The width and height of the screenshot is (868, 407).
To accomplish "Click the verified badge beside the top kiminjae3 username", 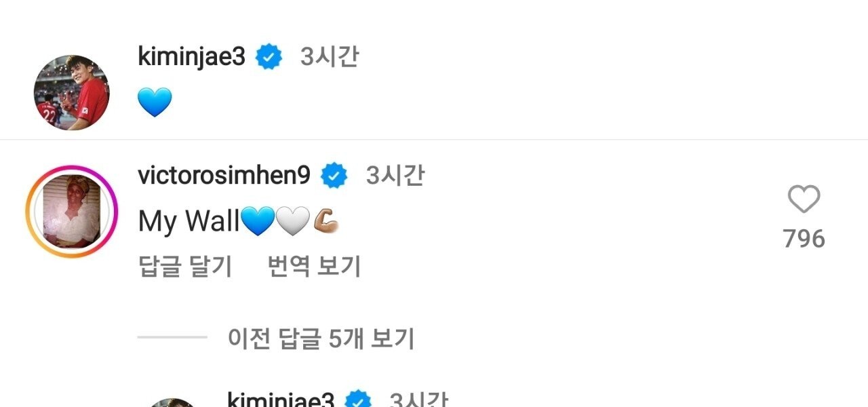I will (269, 57).
